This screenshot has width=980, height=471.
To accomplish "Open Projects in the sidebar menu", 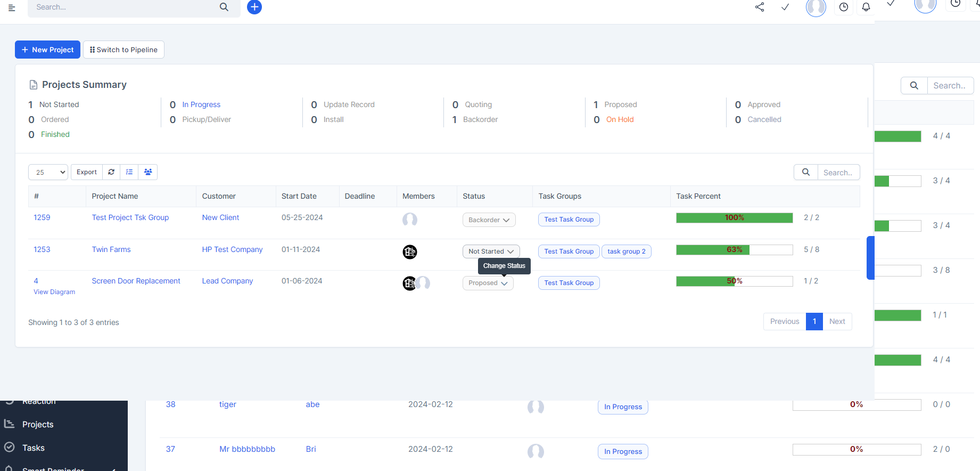I will click(x=38, y=424).
